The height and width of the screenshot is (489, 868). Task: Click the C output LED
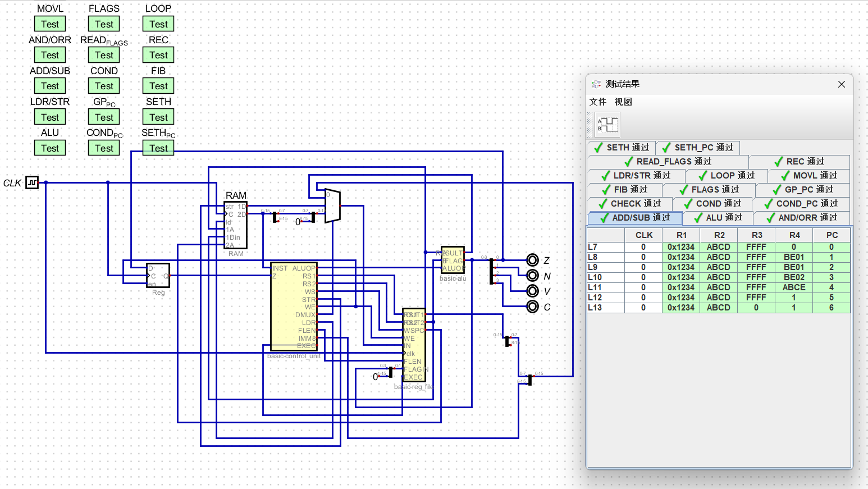[x=532, y=307]
